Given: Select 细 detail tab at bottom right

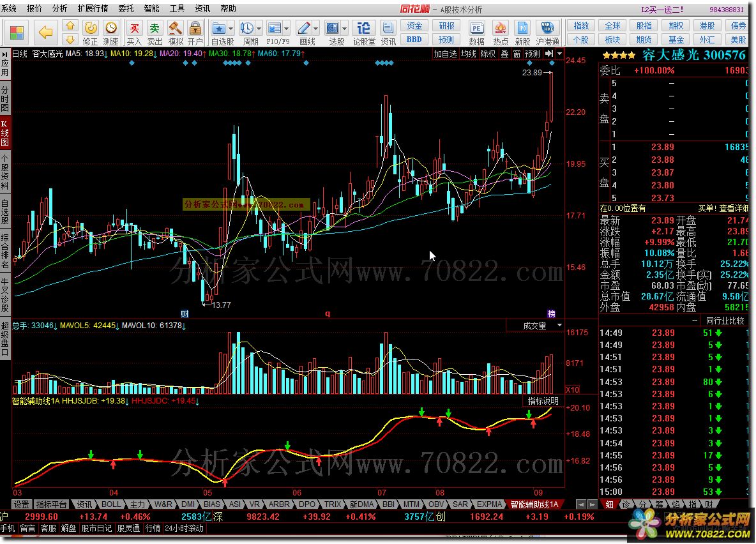Looking at the screenshot, I should (x=609, y=504).
